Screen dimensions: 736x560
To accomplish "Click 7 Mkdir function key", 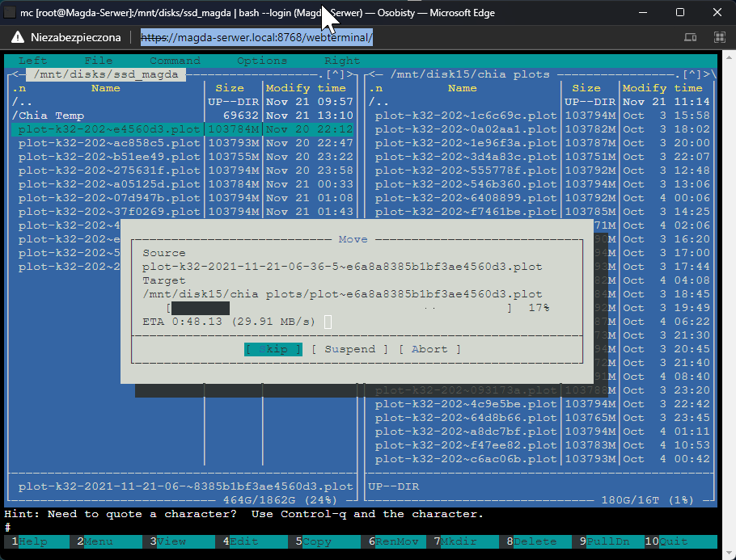I will [467, 541].
